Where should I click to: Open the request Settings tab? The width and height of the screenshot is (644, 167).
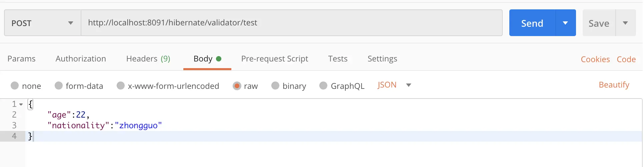coord(382,59)
